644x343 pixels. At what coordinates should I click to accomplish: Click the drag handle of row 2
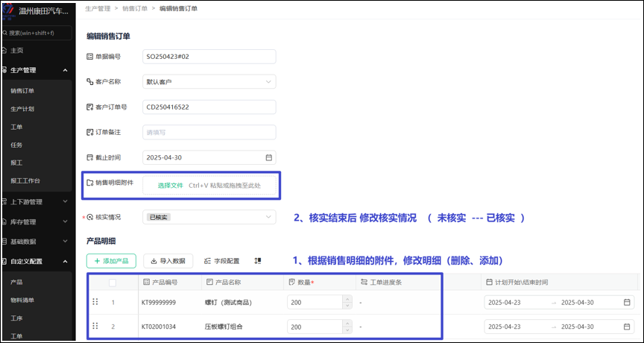pyautogui.click(x=95, y=327)
